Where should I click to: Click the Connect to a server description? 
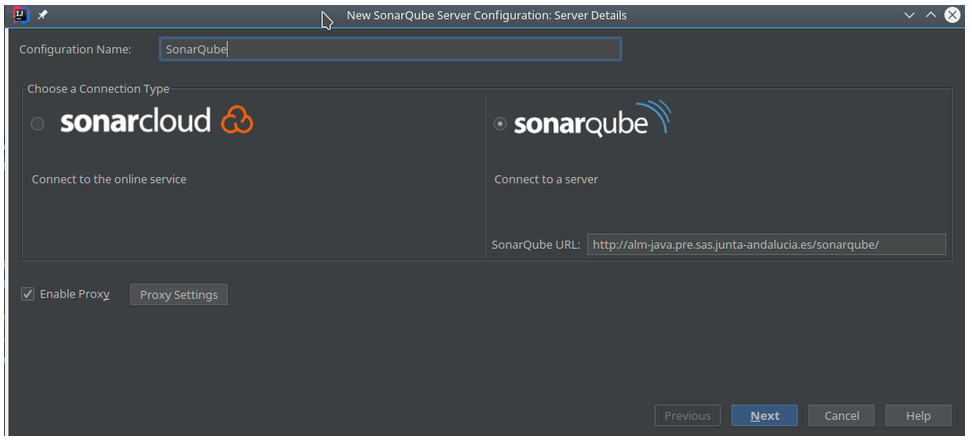tap(546, 179)
